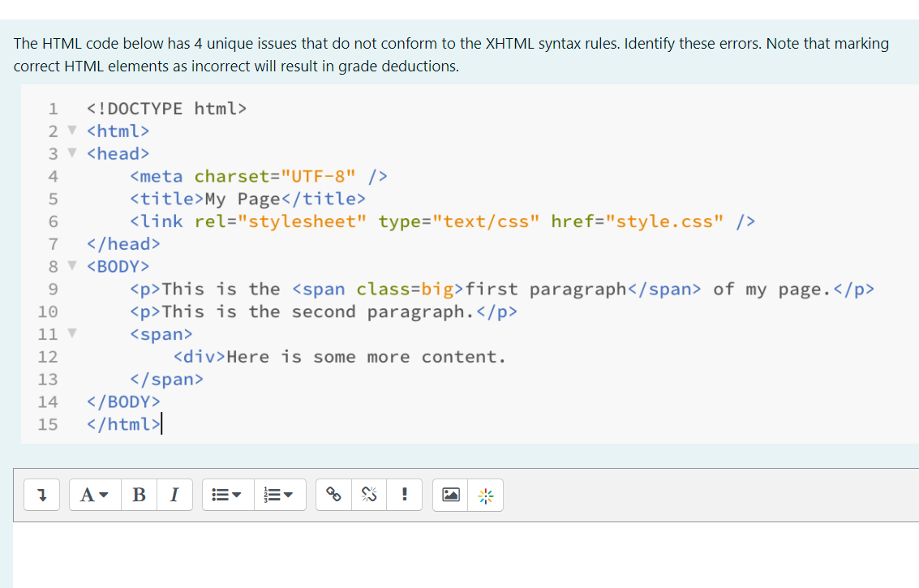The height and width of the screenshot is (588, 919).
Task: Click the closing </BODY> tag
Action: [x=123, y=402]
